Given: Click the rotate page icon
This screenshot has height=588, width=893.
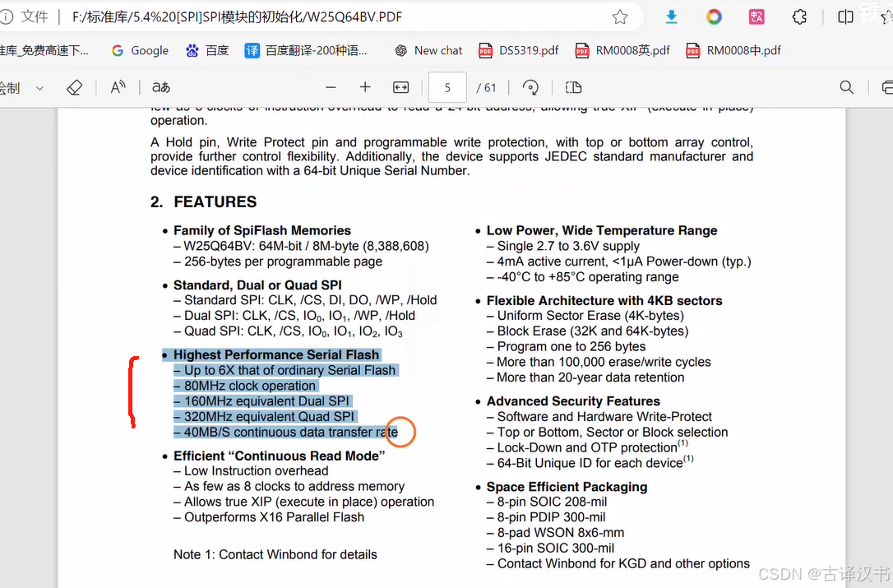Looking at the screenshot, I should coord(531,88).
